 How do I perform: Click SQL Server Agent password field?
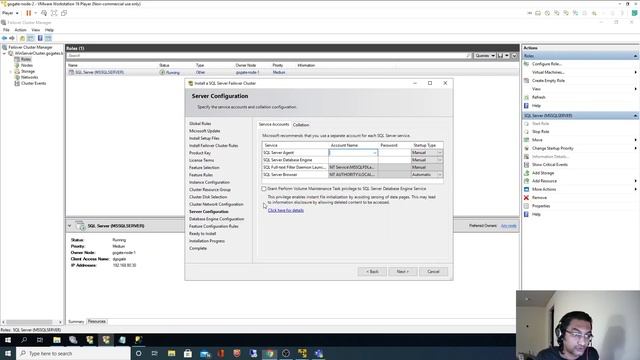click(x=394, y=153)
